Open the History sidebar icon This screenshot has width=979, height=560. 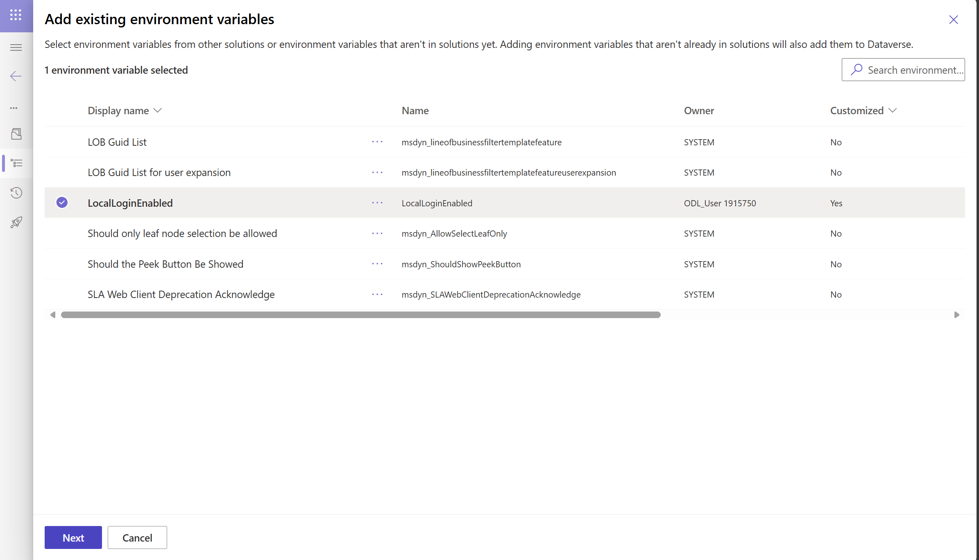coord(16,193)
